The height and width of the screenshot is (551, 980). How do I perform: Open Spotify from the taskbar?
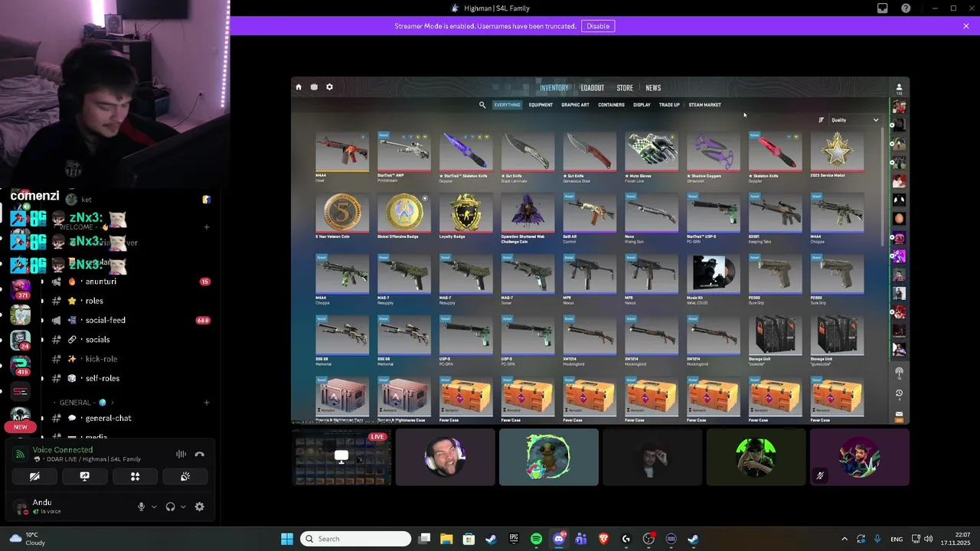536,539
